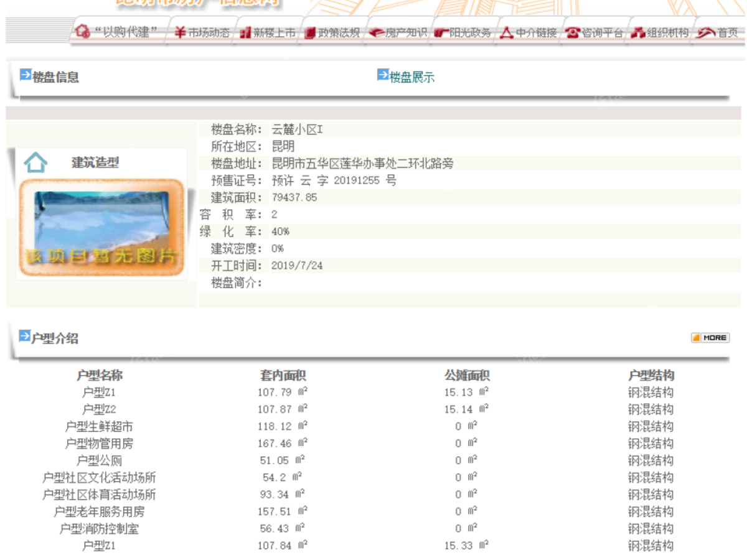The height and width of the screenshot is (560, 747).
Task: Click the 建筑造型 label
Action: tap(95, 163)
